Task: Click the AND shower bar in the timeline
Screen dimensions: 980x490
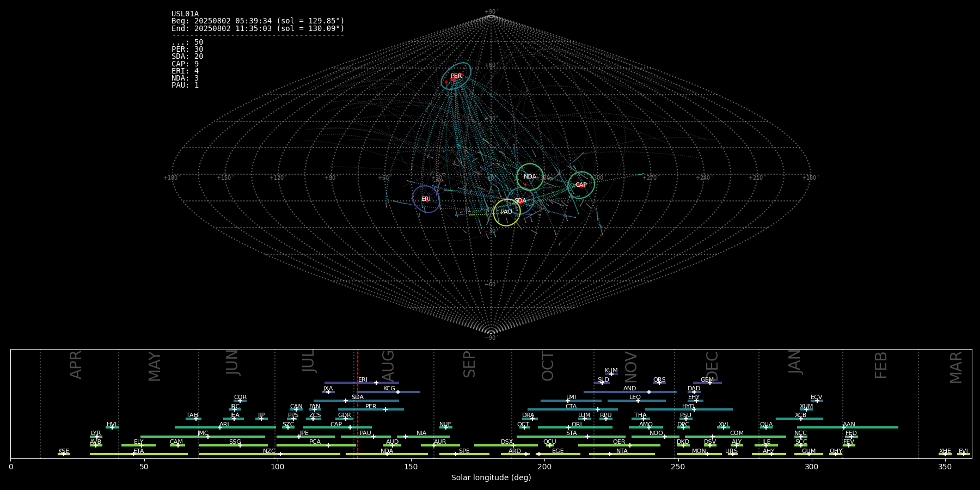Action: pyautogui.click(x=630, y=392)
